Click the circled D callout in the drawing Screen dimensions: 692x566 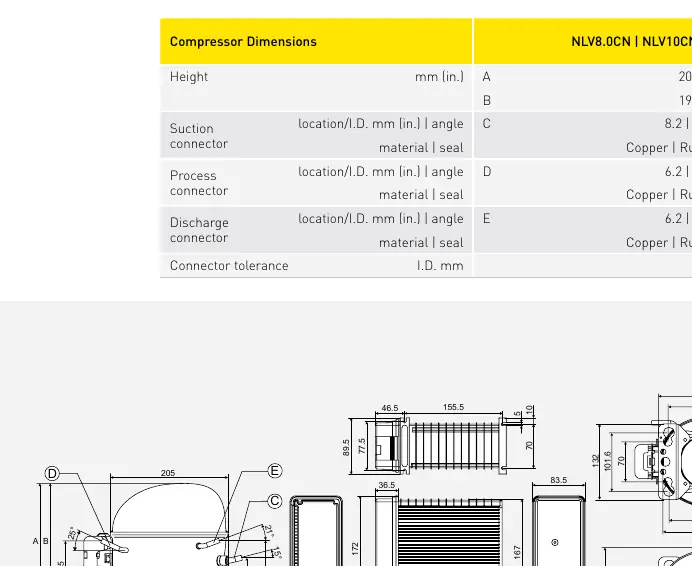(52, 474)
